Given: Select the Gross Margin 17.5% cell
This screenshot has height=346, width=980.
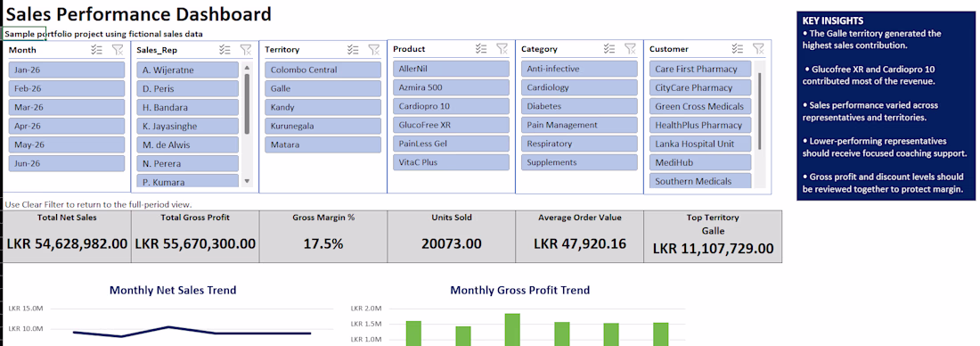Looking at the screenshot, I should tap(323, 244).
